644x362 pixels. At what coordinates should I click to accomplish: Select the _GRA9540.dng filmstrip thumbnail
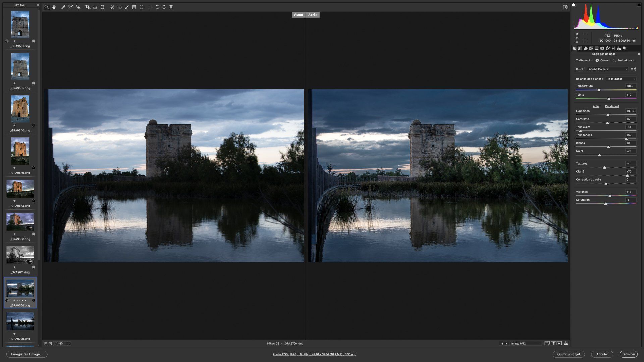tap(20, 109)
